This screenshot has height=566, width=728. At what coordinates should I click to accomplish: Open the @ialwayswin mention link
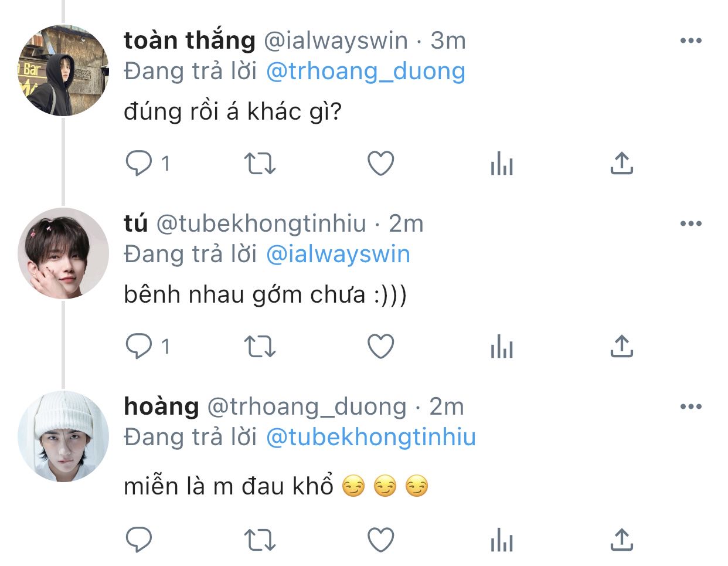(x=338, y=255)
